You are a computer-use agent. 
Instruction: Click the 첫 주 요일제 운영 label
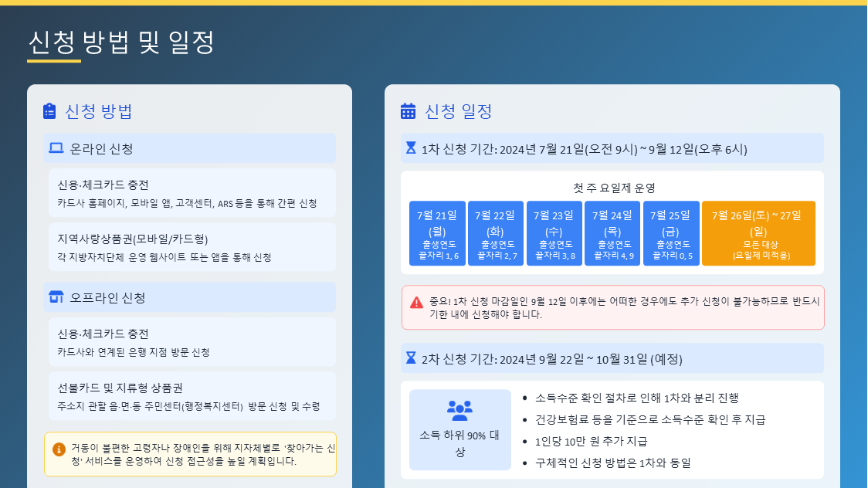click(614, 188)
